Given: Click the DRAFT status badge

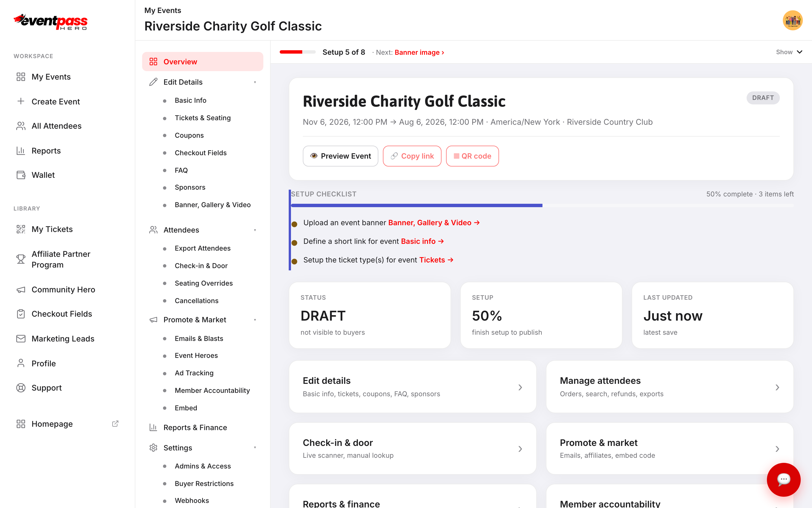Looking at the screenshot, I should click(x=763, y=98).
